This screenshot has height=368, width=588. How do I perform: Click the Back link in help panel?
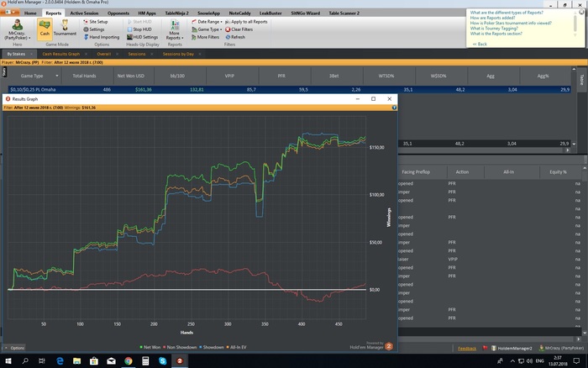[x=480, y=44]
